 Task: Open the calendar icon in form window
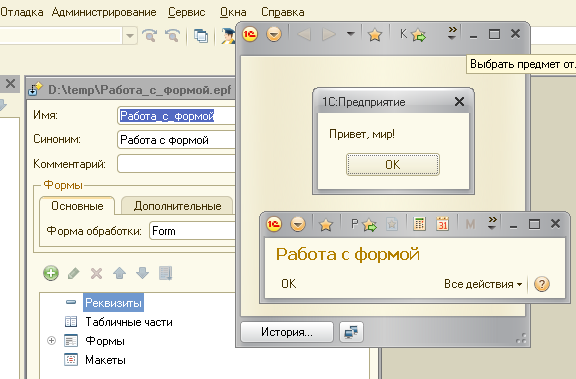(443, 224)
